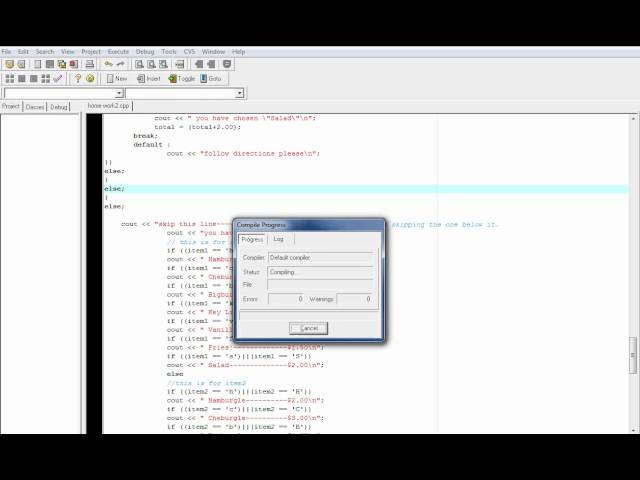Open the Window menu

213,52
